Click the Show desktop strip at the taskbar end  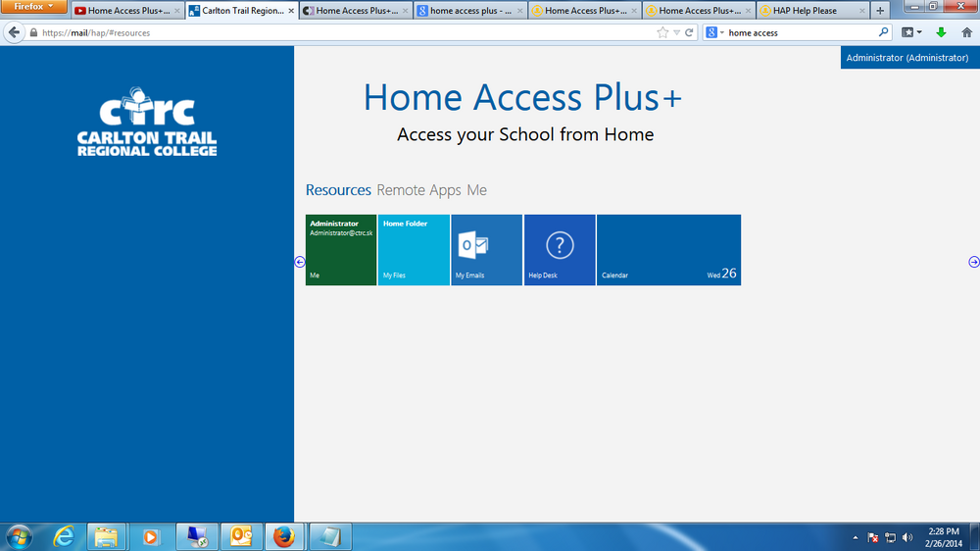click(x=975, y=536)
